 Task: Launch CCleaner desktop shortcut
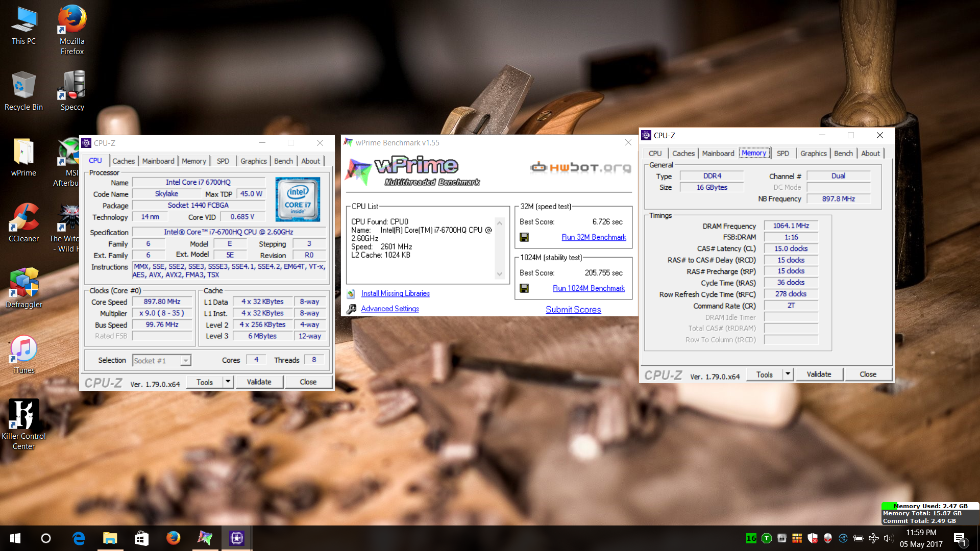(23, 223)
